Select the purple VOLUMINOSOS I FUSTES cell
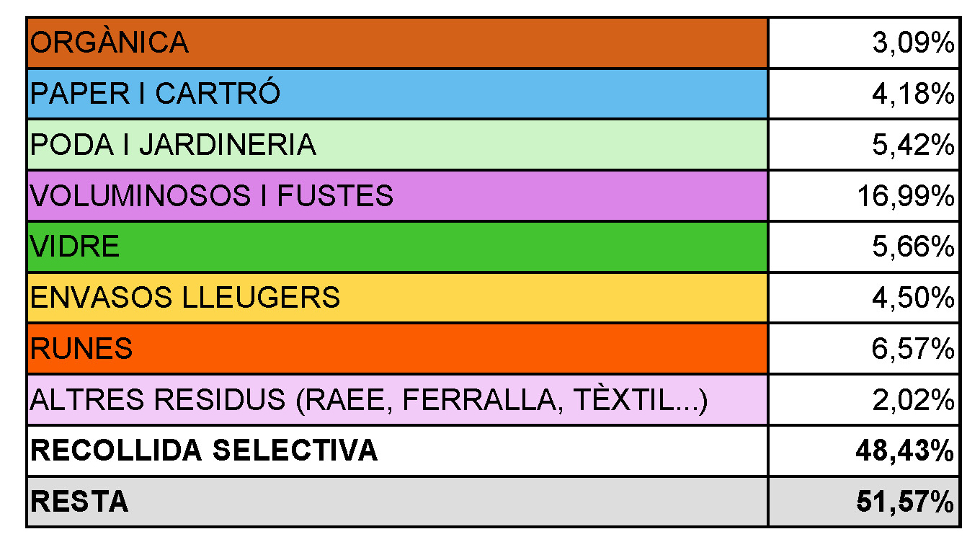The image size is (980, 542). pos(398,195)
